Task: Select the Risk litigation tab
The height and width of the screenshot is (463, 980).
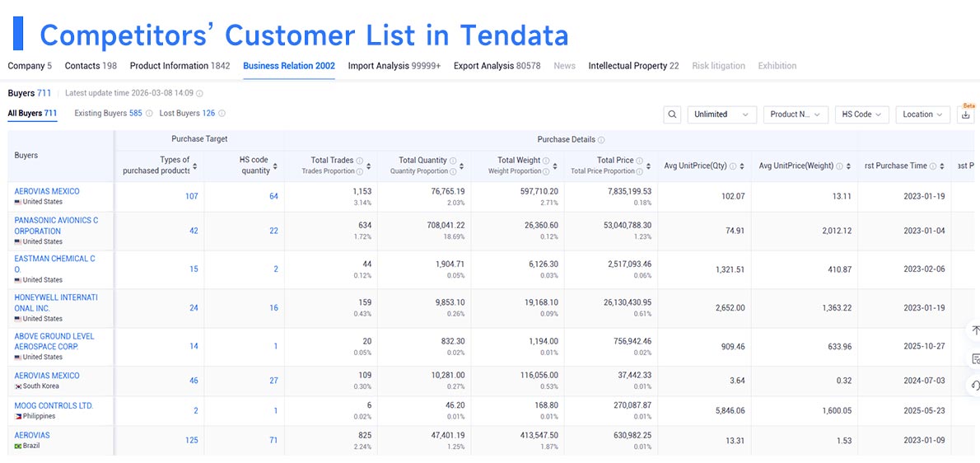Action: 719,66
